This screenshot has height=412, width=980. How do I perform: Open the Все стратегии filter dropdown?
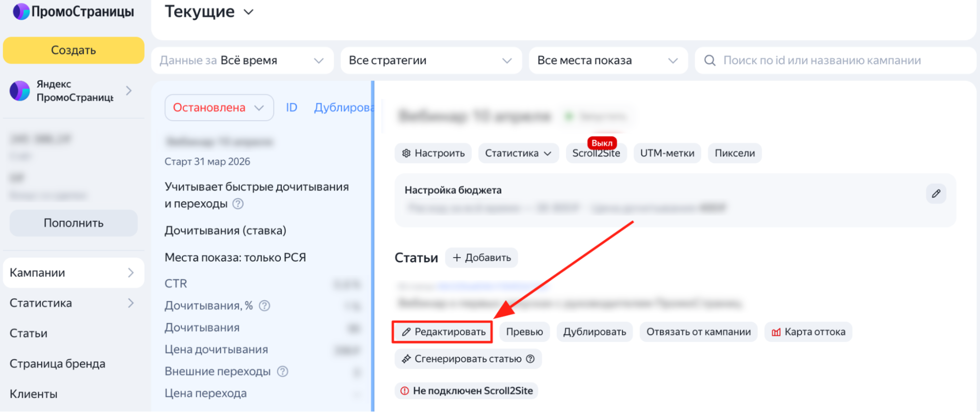point(431,60)
